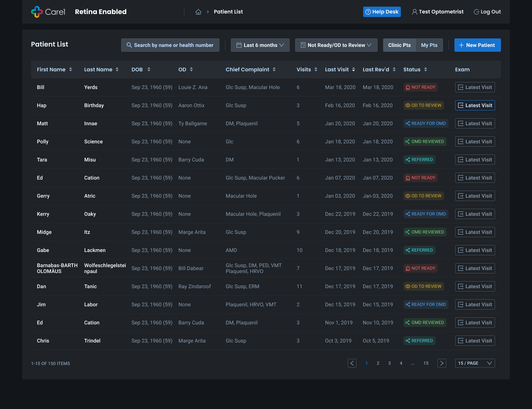
Task: Go to next page arrow
Action: (441, 363)
